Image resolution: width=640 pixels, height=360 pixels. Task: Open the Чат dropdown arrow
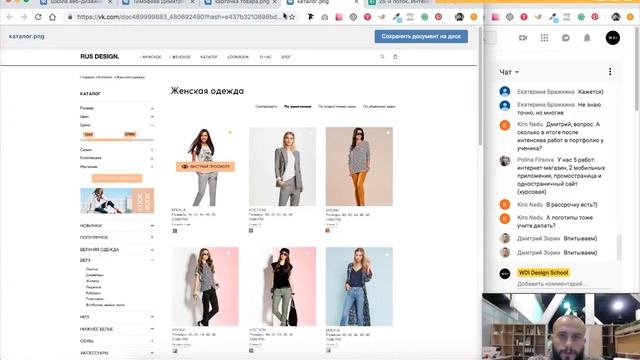(x=517, y=72)
